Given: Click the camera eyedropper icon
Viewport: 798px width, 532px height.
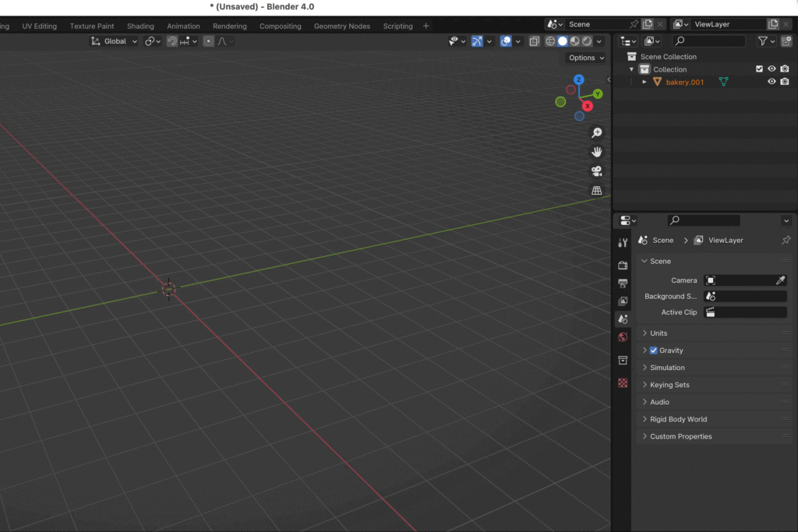Looking at the screenshot, I should coord(780,280).
